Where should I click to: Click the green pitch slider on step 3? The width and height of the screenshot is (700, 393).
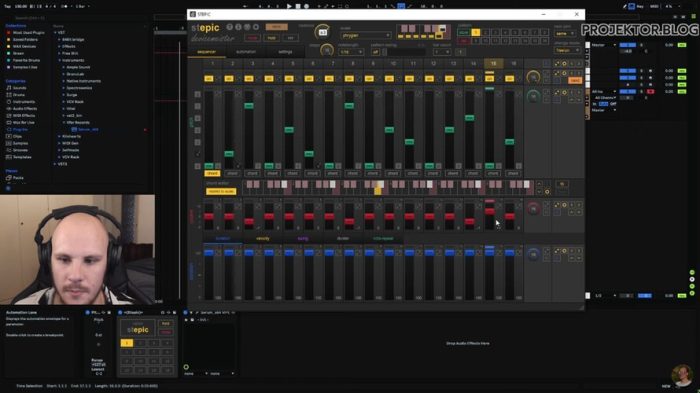(249, 106)
